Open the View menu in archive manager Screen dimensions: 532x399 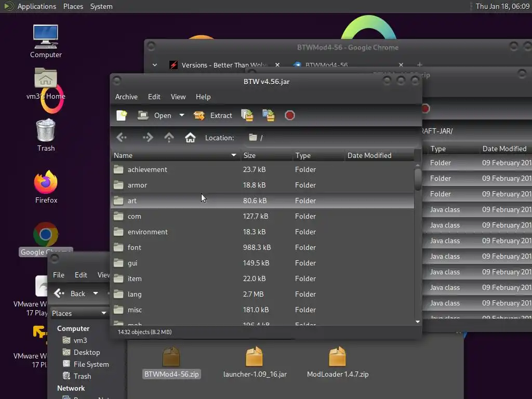click(x=178, y=97)
